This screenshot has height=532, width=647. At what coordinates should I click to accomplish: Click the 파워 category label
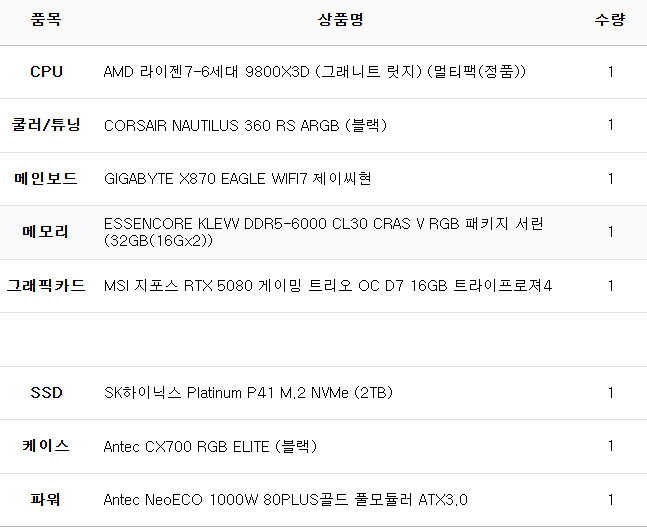point(46,500)
